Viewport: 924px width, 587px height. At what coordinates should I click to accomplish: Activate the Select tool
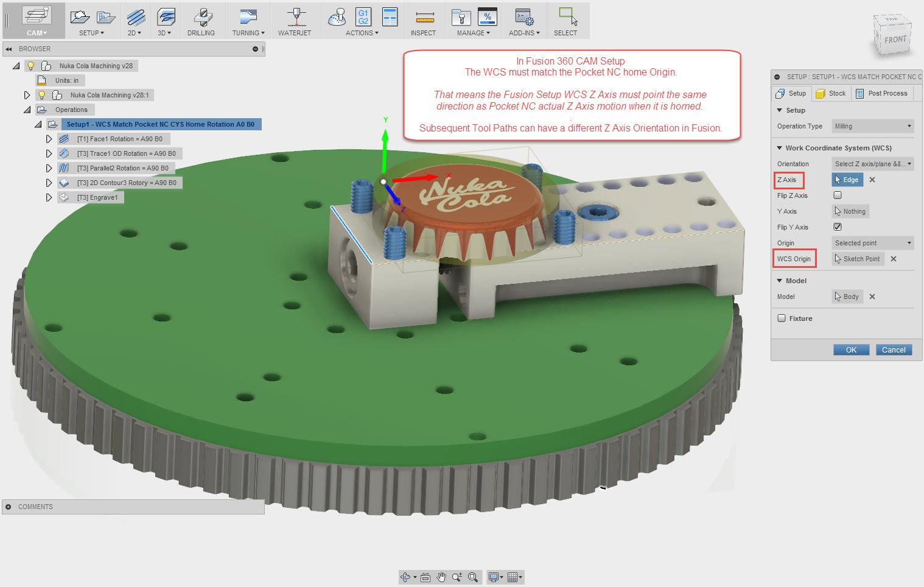coord(566,21)
